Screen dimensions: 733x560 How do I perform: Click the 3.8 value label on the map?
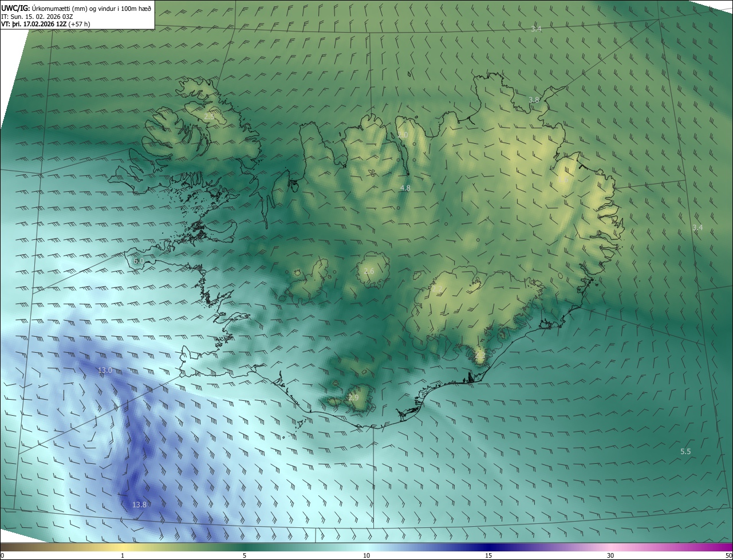click(x=534, y=100)
